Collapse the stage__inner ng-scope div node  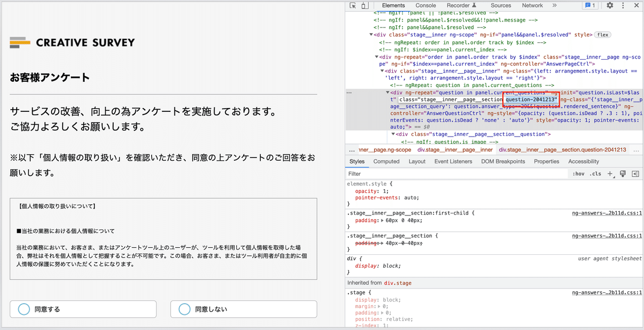[371, 34]
